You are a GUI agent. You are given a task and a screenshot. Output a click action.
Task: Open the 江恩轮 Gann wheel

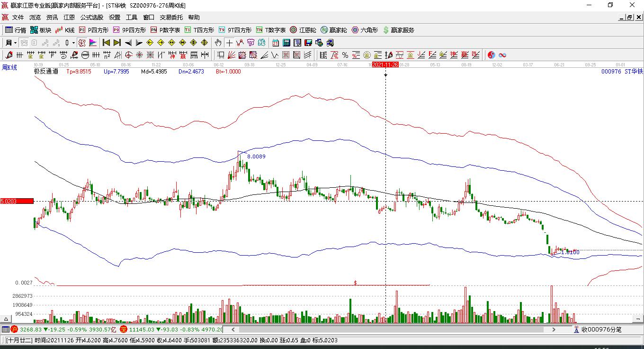[304, 30]
